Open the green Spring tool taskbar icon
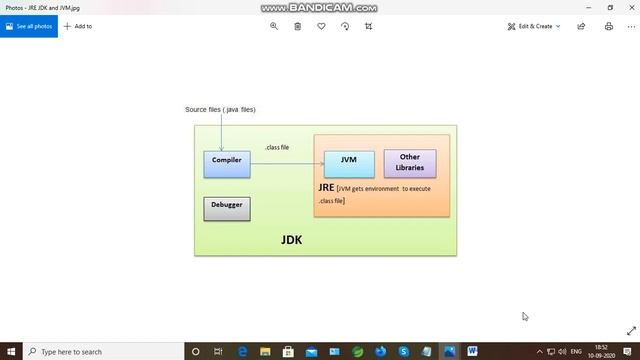The height and width of the screenshot is (360, 640). tap(358, 351)
